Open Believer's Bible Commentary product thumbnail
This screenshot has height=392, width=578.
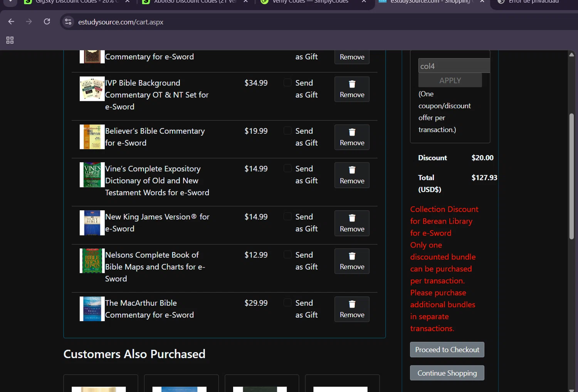pos(92,137)
